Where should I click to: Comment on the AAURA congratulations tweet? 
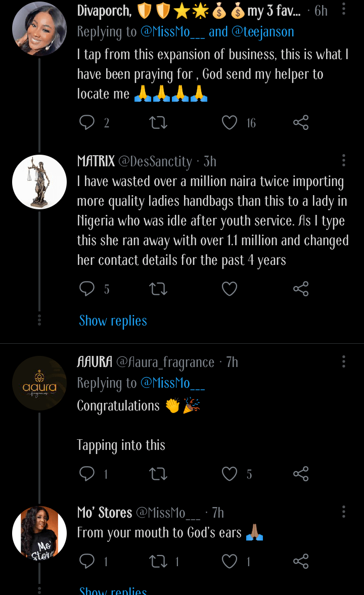coord(87,474)
